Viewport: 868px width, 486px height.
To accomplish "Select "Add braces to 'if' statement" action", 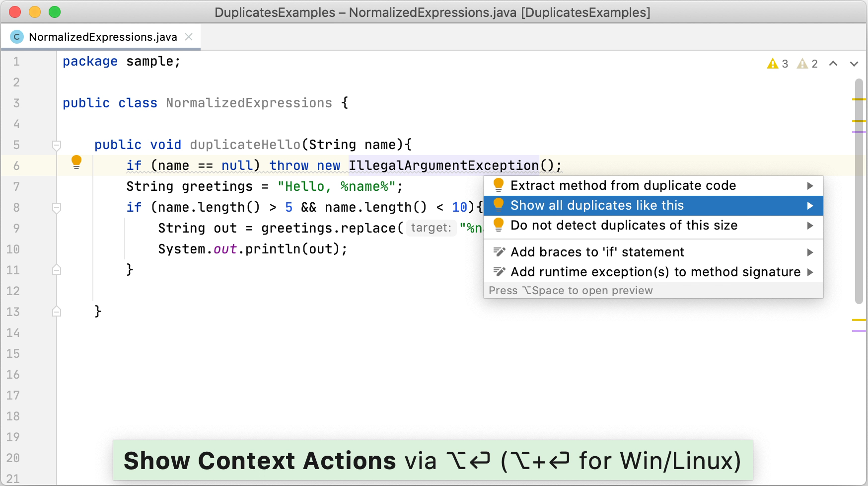I will click(x=598, y=251).
